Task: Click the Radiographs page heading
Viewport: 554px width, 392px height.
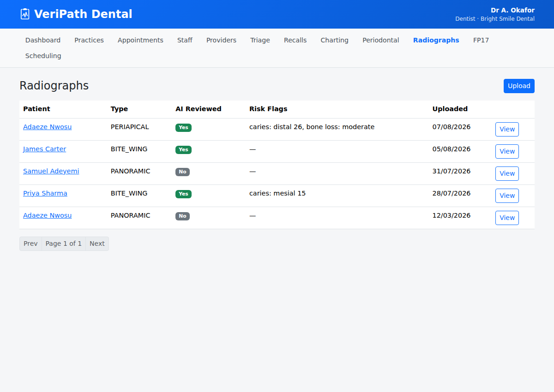Action: 54,86
